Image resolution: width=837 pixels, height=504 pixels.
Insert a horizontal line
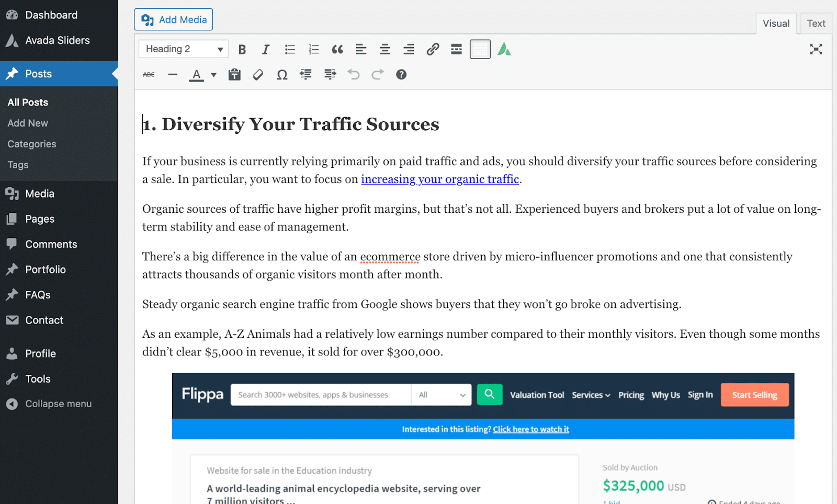point(172,74)
